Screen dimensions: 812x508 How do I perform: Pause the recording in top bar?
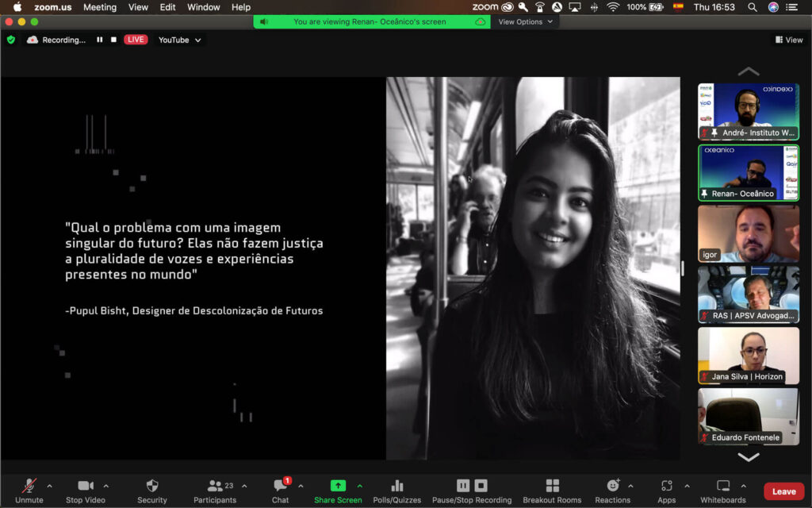tap(100, 40)
